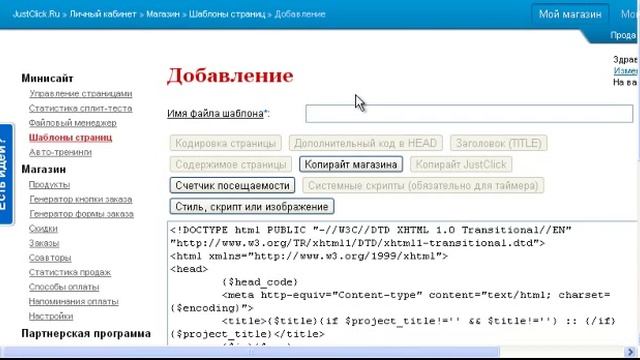Click Кодировка страницы button
The height and width of the screenshot is (360, 640).
[225, 143]
